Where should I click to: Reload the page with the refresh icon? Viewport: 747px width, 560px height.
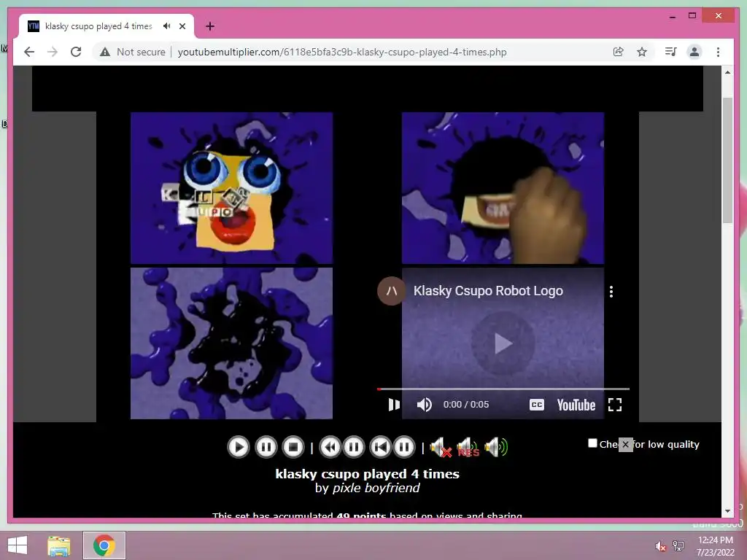click(x=76, y=52)
